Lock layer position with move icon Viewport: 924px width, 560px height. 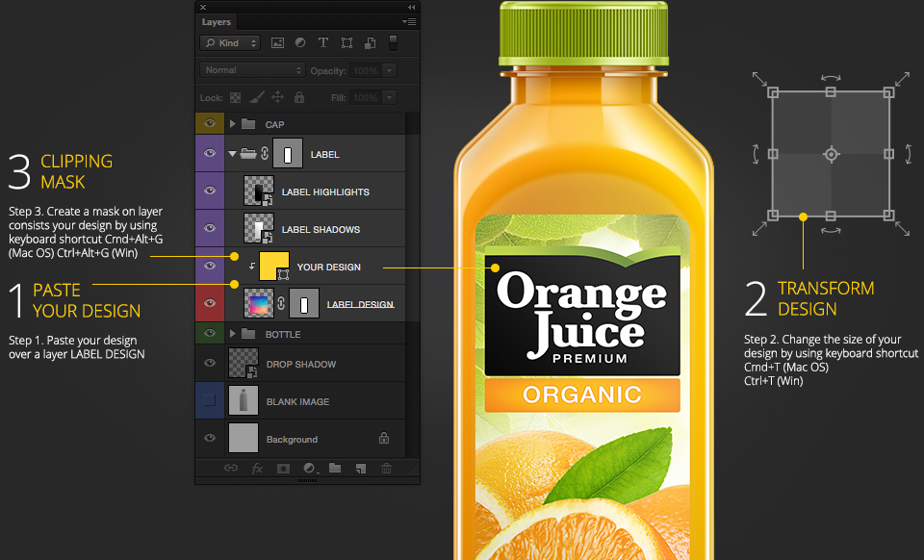277,97
